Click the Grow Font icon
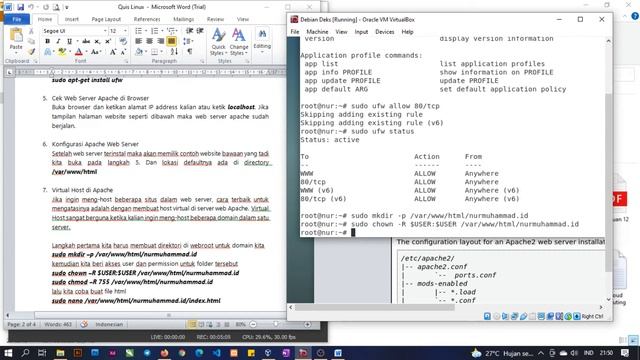Image resolution: width=640 pixels, height=360 pixels. [113, 52]
